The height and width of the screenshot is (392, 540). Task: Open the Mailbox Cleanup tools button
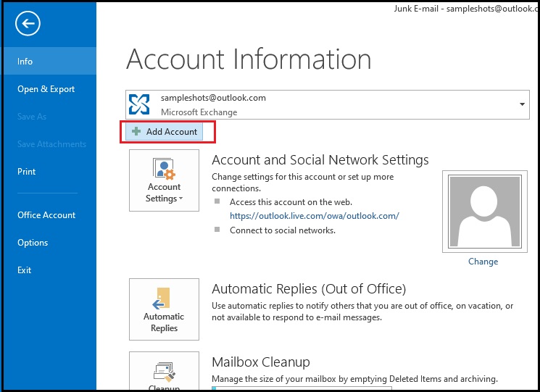click(164, 371)
